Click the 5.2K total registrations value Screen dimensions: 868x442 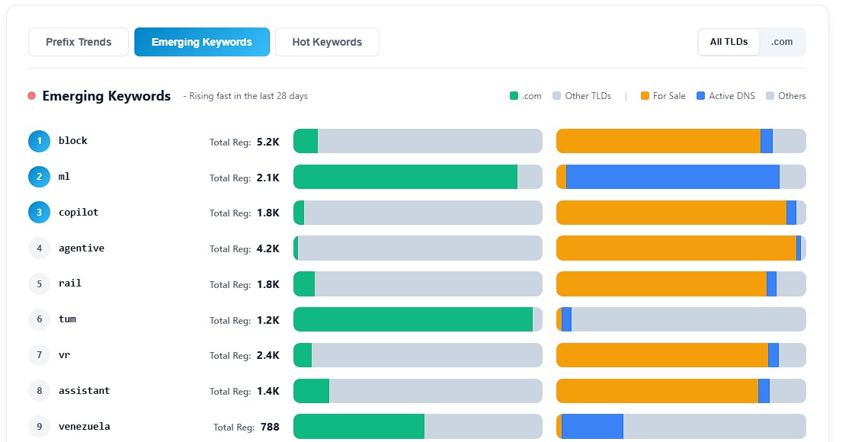268,142
